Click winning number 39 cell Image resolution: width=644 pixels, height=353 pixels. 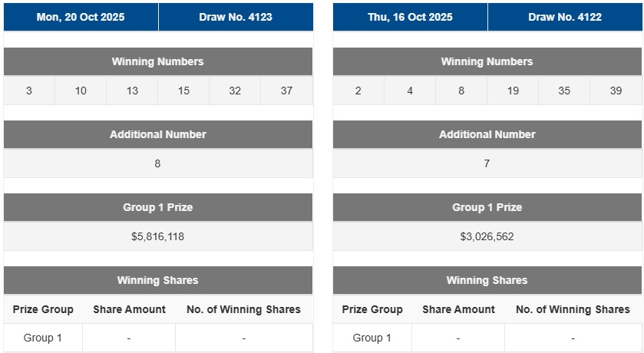616,91
